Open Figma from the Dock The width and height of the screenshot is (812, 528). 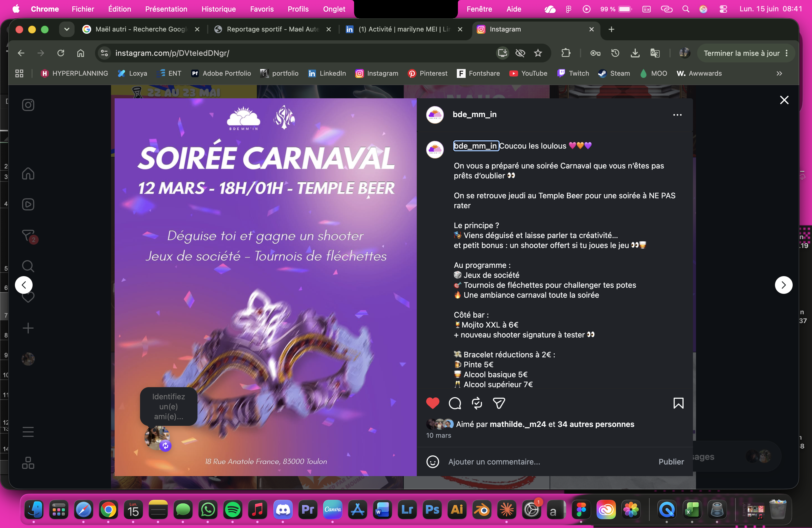pos(581,510)
